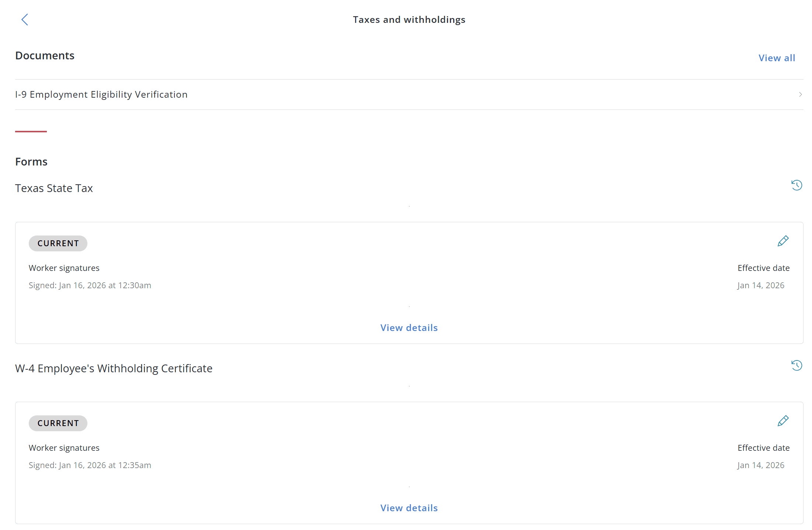Click View all documents link
This screenshot has height=530, width=812.
coord(777,58)
